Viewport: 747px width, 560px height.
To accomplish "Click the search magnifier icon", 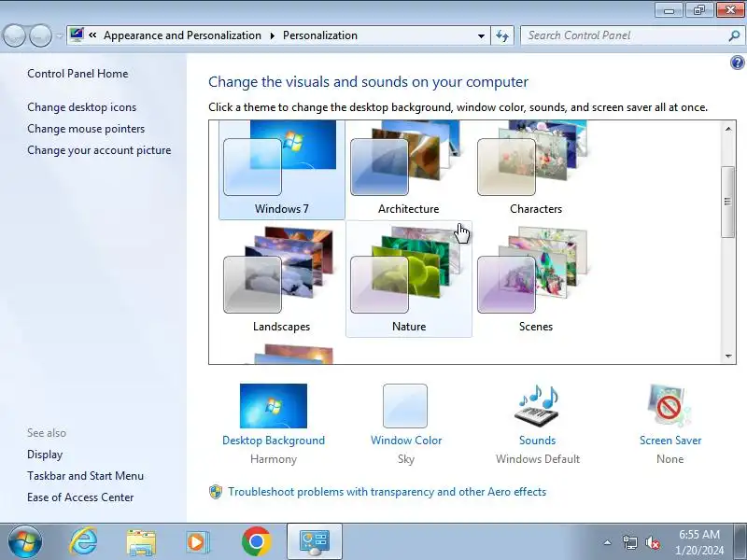I will click(x=734, y=35).
